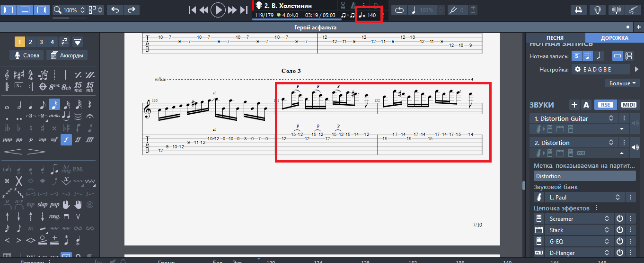Open the line-in signal icon
Screen dimensions: 644x263
[616, 9]
